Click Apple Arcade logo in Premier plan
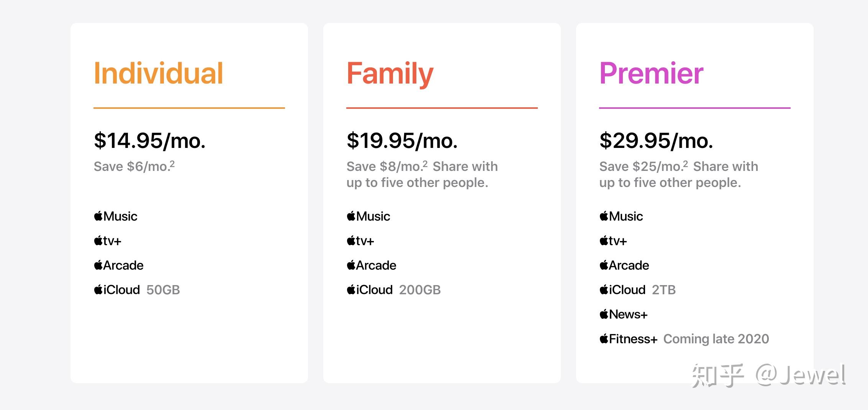The width and height of the screenshot is (868, 410). click(624, 265)
